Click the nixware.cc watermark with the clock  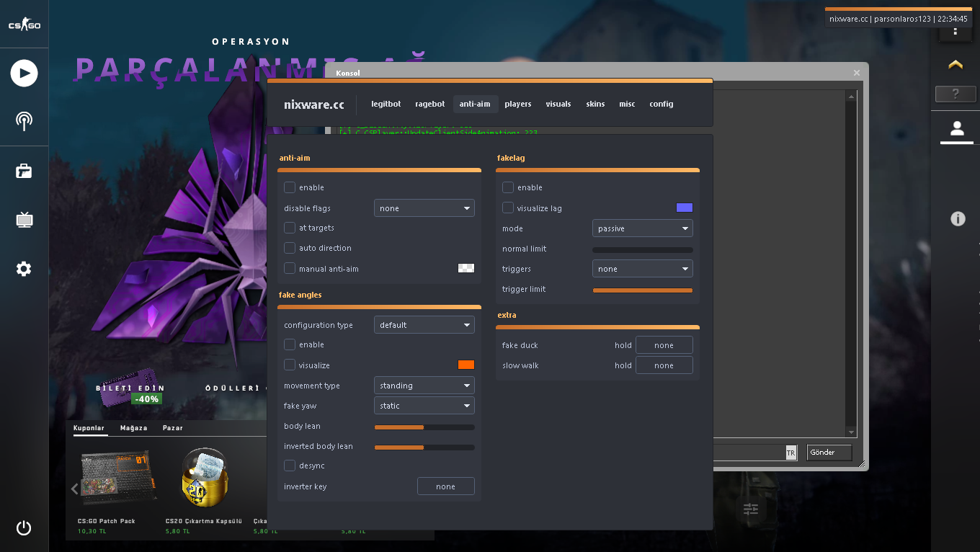pyautogui.click(x=898, y=19)
